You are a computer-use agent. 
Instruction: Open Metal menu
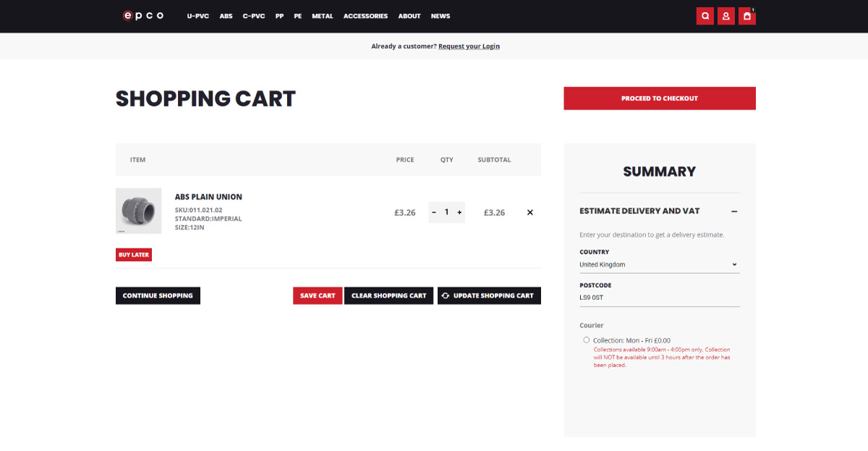pos(323,16)
